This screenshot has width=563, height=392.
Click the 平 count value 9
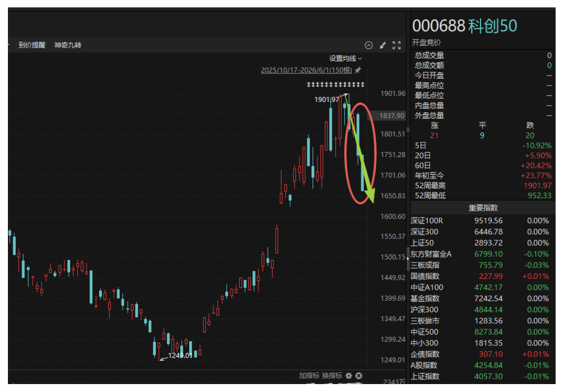482,135
